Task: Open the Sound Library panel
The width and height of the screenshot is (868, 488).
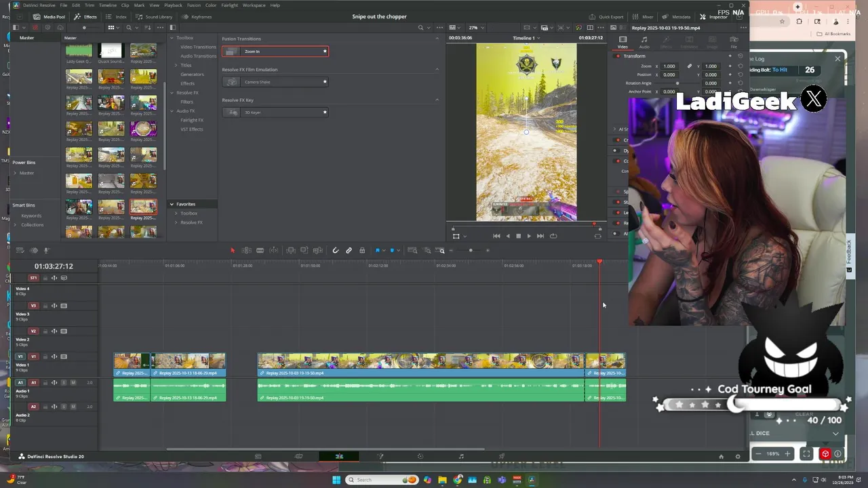Action: point(154,16)
